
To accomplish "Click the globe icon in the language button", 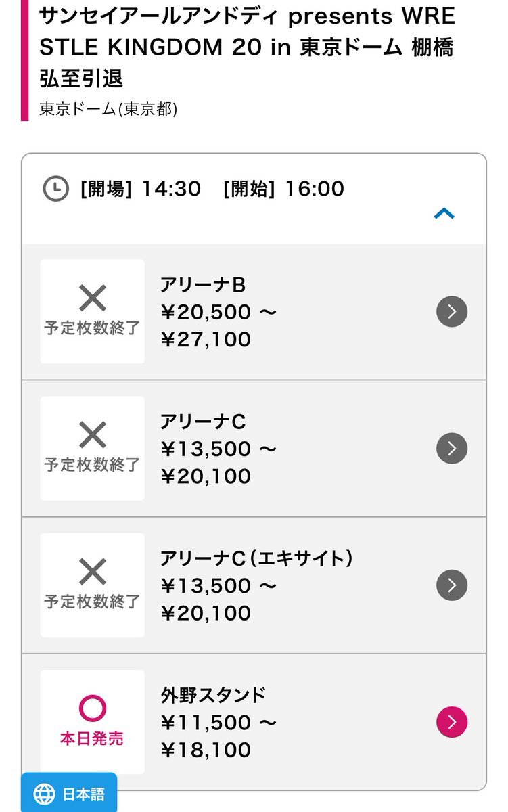I will point(44,793).
